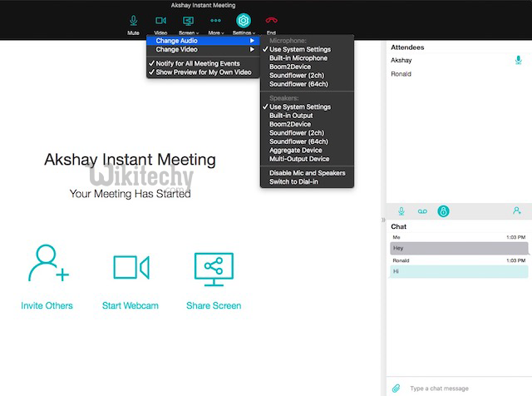The width and height of the screenshot is (532, 396).
Task: Click the End label in toolbar
Action: [x=271, y=33]
